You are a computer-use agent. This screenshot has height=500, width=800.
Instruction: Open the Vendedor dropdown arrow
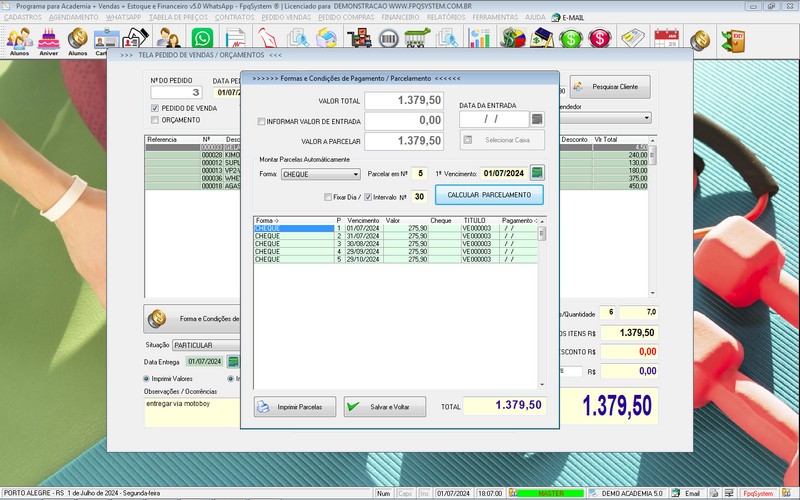point(646,118)
